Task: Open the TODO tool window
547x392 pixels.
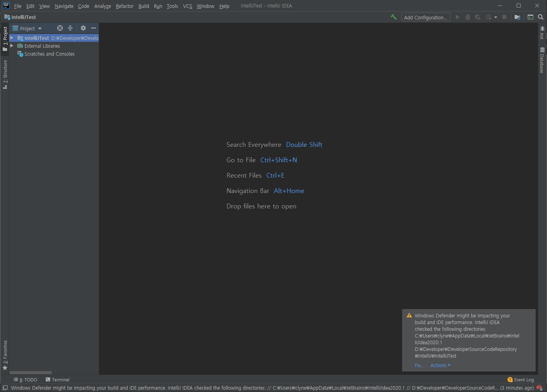Action: [25, 380]
